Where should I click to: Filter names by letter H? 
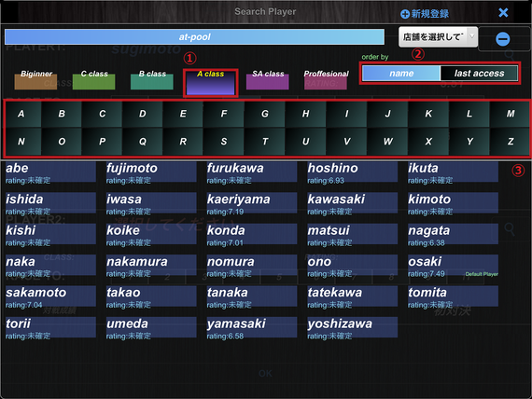point(306,114)
